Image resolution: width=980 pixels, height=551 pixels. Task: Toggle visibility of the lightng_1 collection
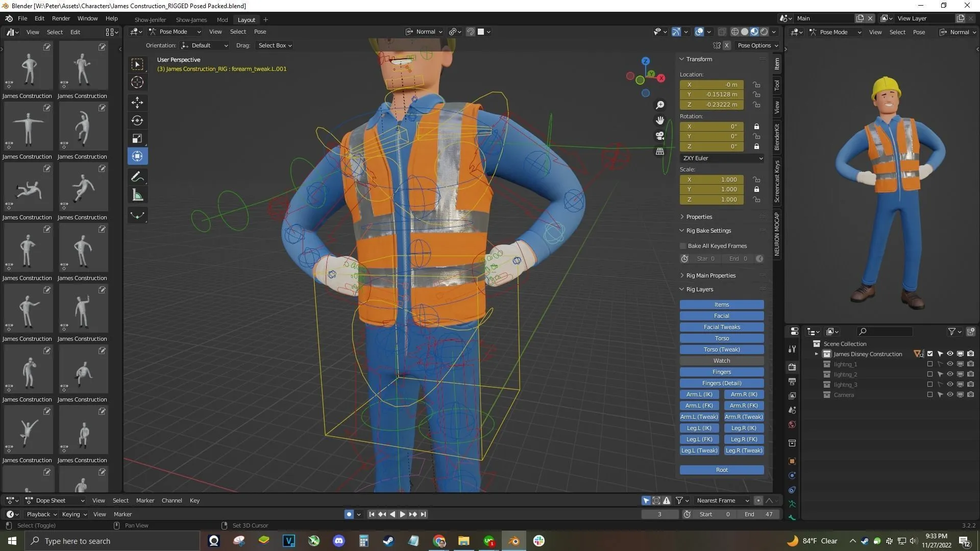950,364
